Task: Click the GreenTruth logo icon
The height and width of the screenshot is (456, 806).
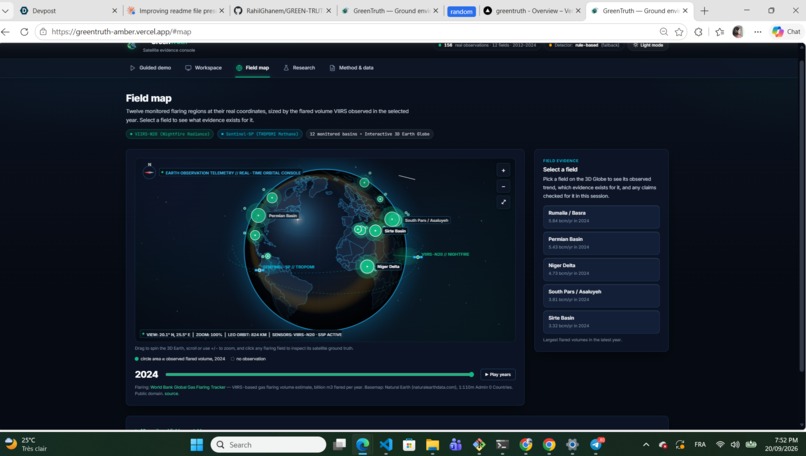Action: [x=132, y=46]
